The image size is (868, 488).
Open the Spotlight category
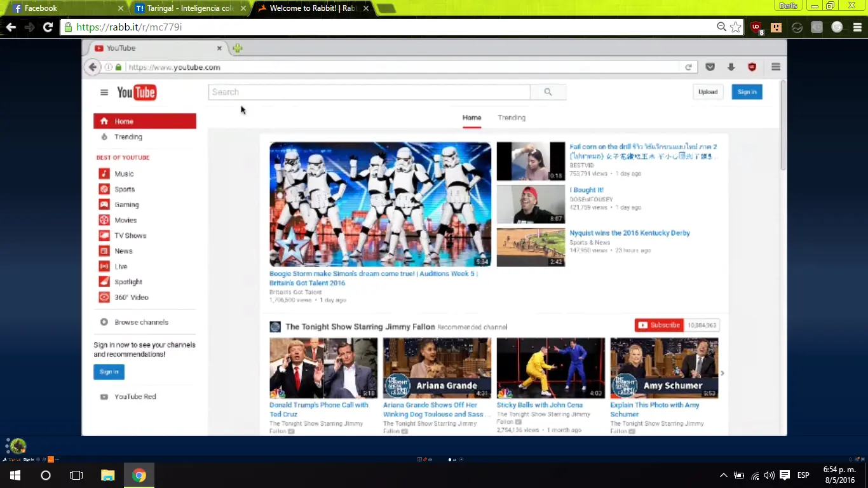(x=128, y=281)
